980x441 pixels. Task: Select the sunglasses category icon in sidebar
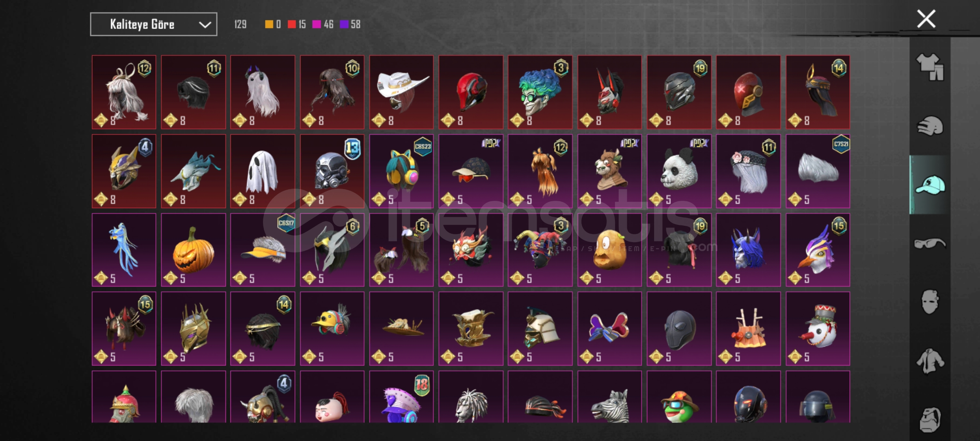tap(930, 243)
